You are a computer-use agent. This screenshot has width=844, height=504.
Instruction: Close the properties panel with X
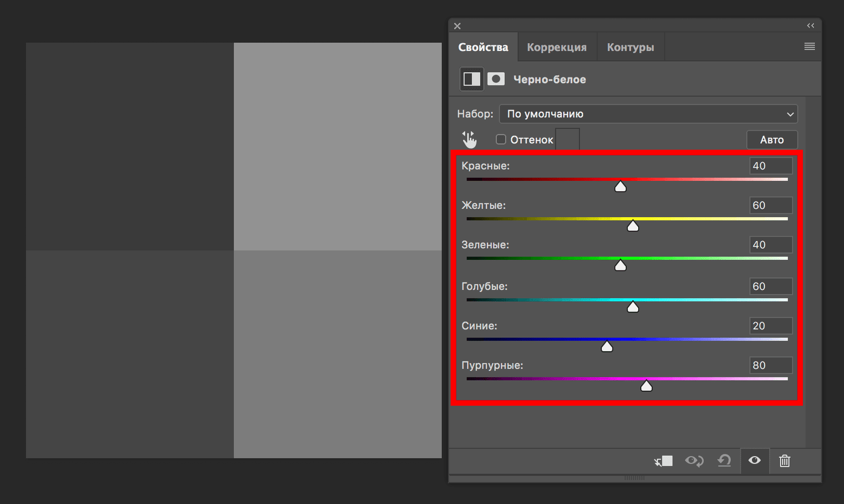(457, 26)
